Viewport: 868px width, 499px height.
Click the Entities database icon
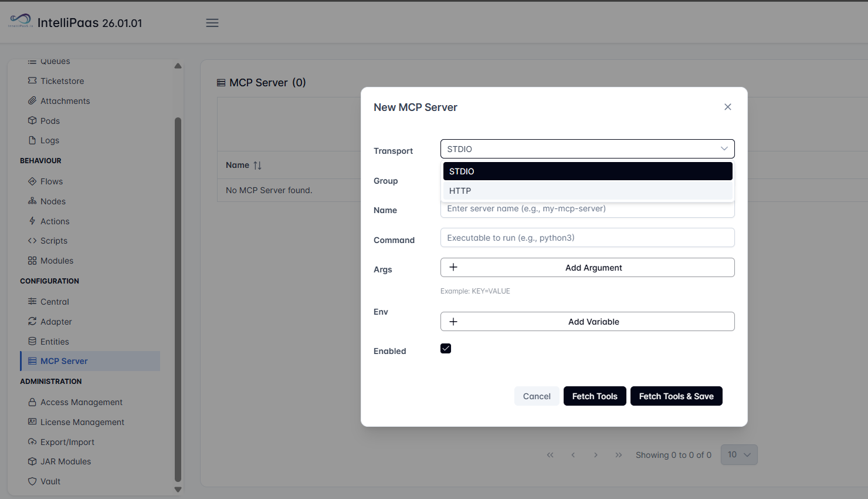point(32,341)
